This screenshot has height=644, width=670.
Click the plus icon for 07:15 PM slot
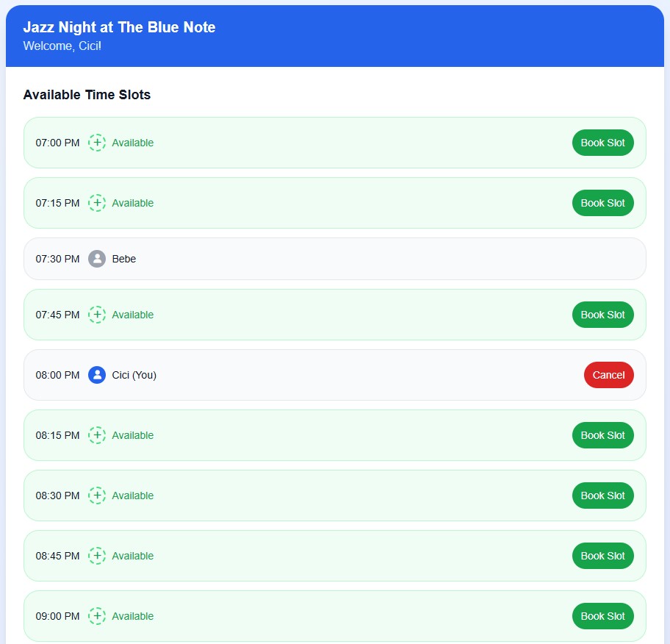point(97,203)
